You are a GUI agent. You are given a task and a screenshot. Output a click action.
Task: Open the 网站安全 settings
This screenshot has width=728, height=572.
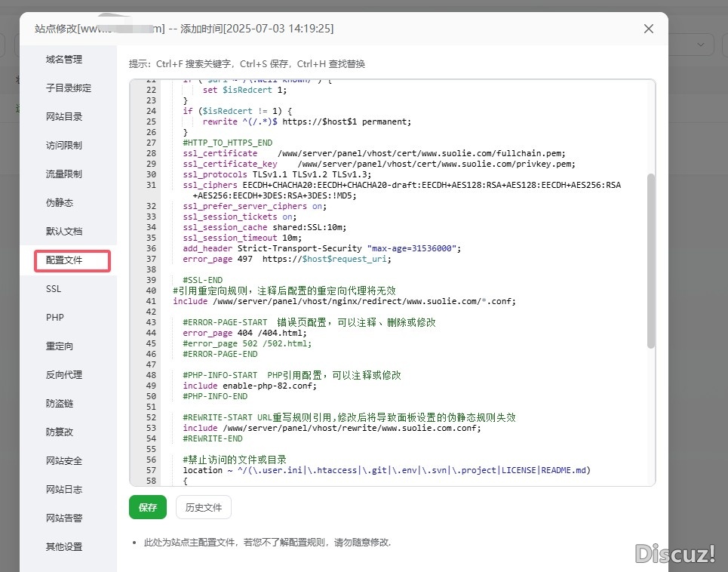(x=63, y=460)
